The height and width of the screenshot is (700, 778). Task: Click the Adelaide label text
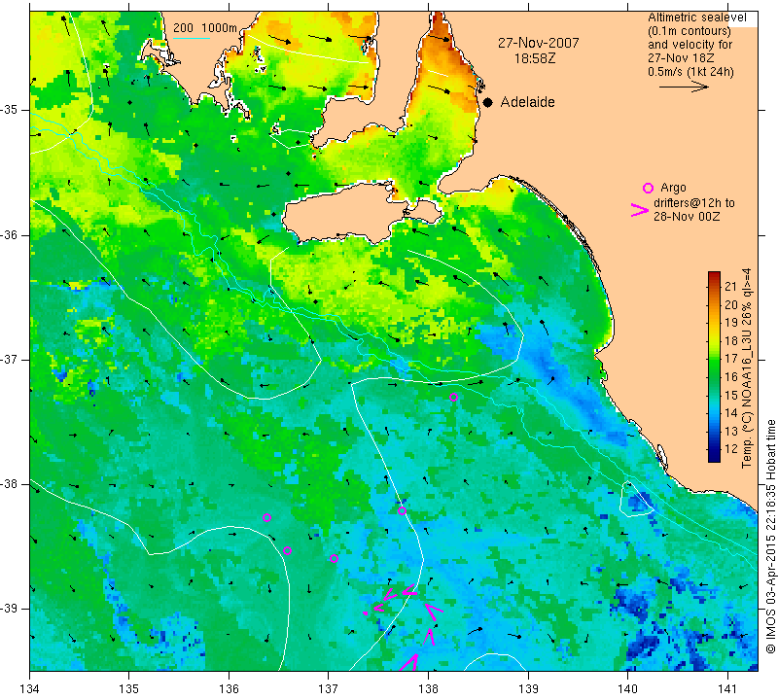[527, 102]
